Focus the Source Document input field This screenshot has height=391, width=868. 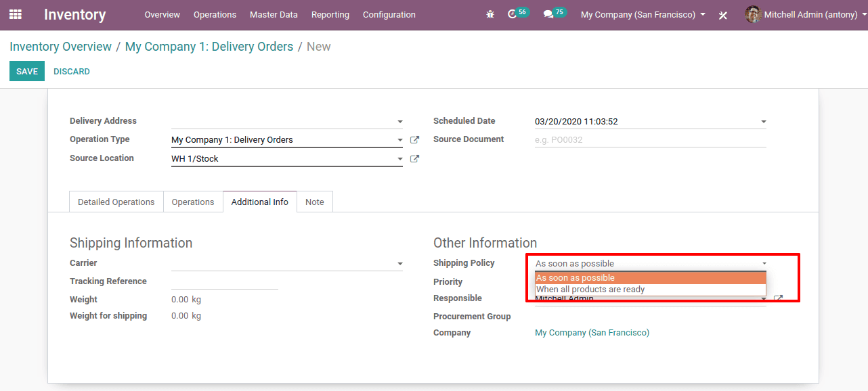[651, 140]
